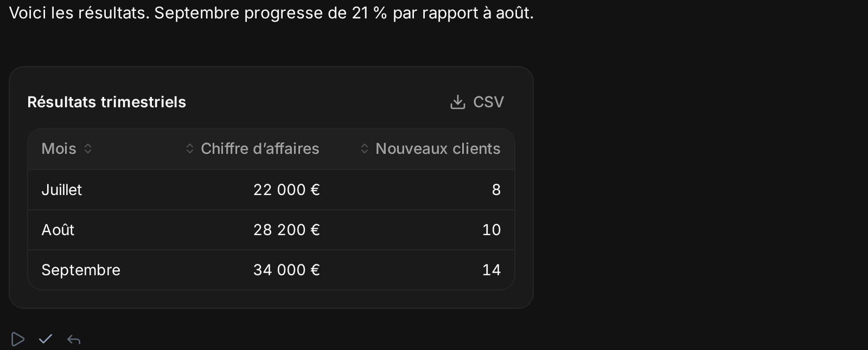The image size is (868, 350).
Task: Click the 14 new clients cell
Action: tap(492, 270)
